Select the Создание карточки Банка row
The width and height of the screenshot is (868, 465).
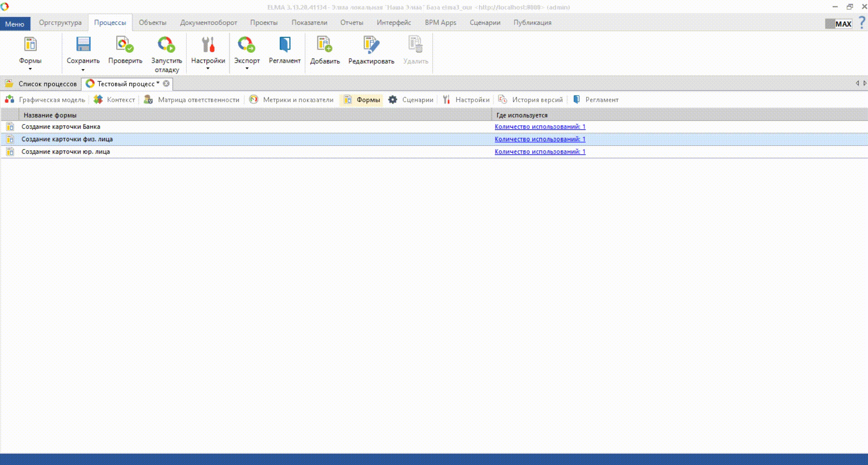point(61,127)
